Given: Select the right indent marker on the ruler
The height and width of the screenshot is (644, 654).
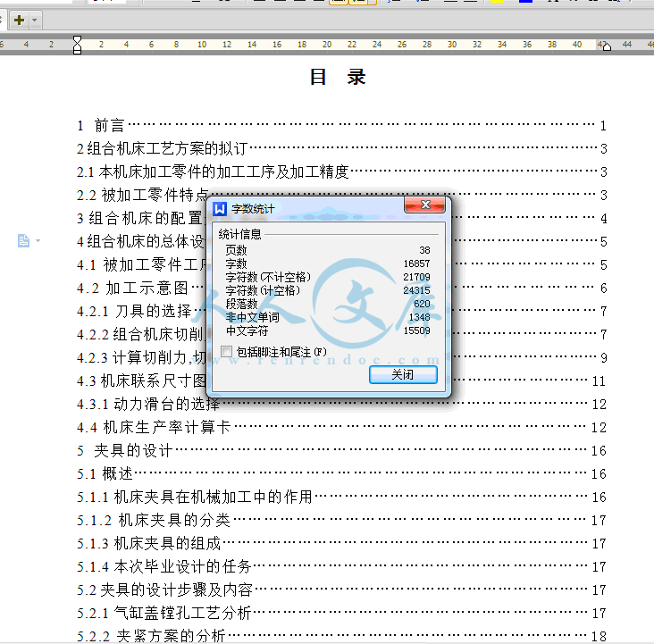Looking at the screenshot, I should (607, 46).
